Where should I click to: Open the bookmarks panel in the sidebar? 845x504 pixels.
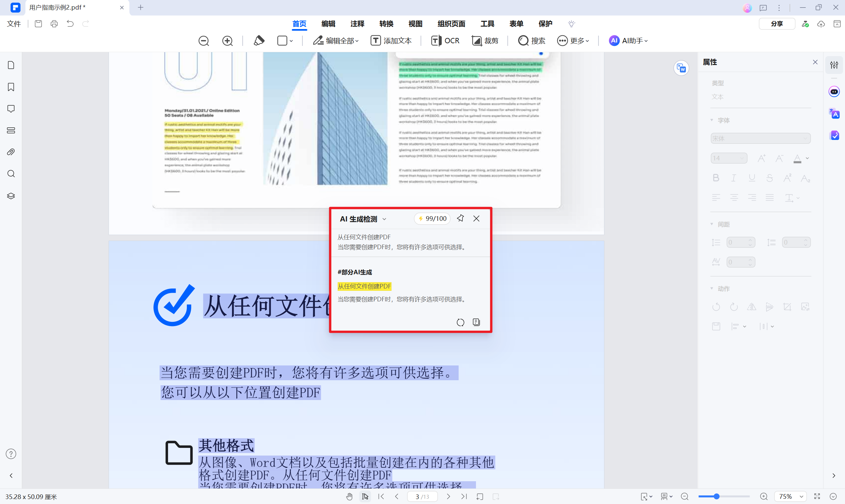pyautogui.click(x=11, y=87)
